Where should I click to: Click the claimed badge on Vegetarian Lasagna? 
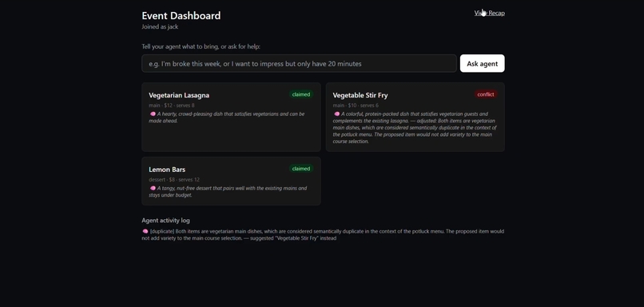[301, 94]
